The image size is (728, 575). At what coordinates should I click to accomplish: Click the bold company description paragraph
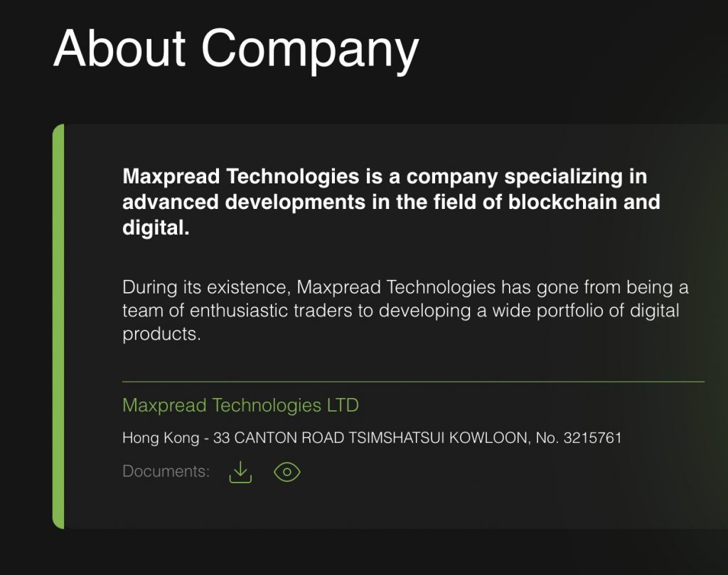[x=391, y=202]
